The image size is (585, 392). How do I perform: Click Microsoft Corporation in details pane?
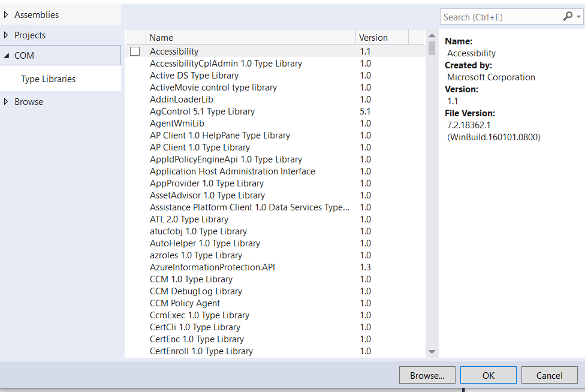491,77
